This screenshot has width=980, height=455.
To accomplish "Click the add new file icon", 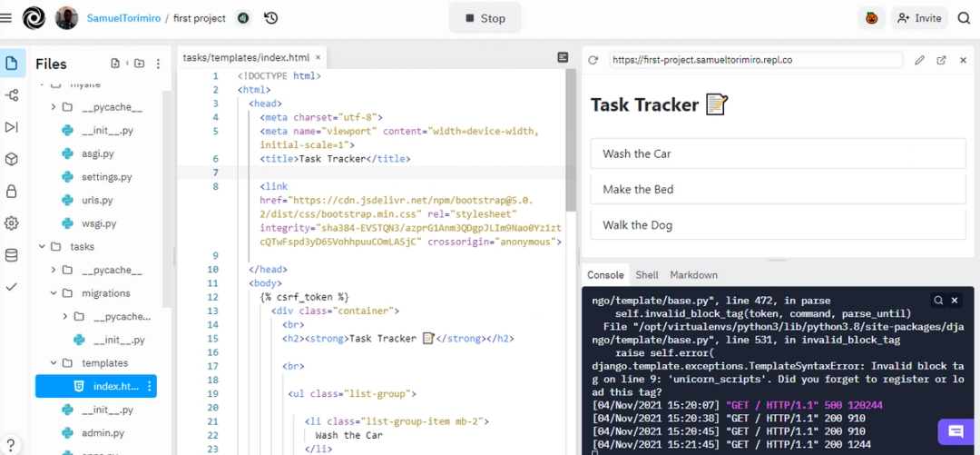I will [115, 64].
